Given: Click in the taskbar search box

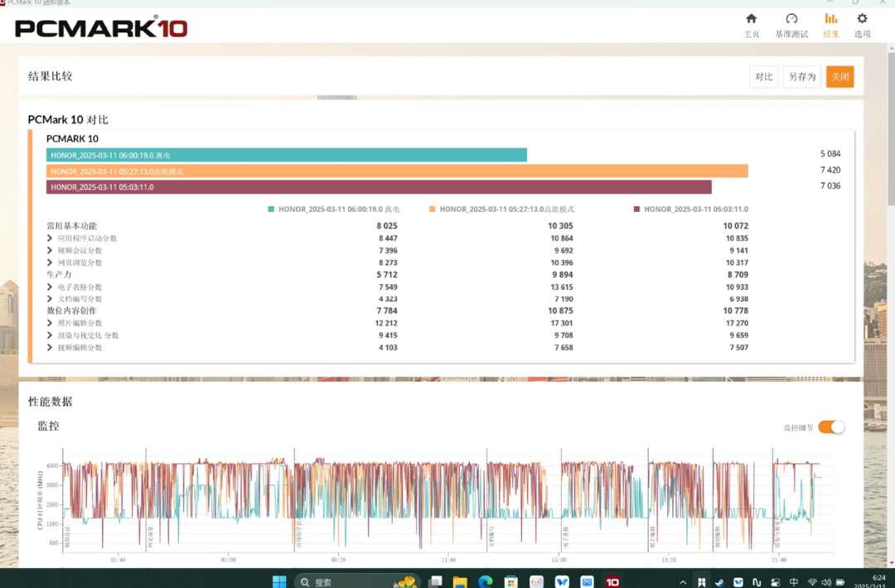Looking at the screenshot, I should coord(357,581).
